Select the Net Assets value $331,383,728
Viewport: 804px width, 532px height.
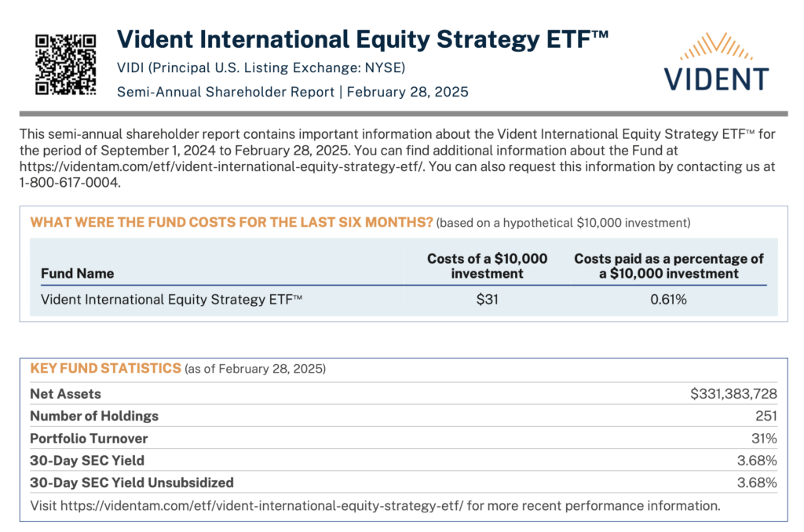734,394
